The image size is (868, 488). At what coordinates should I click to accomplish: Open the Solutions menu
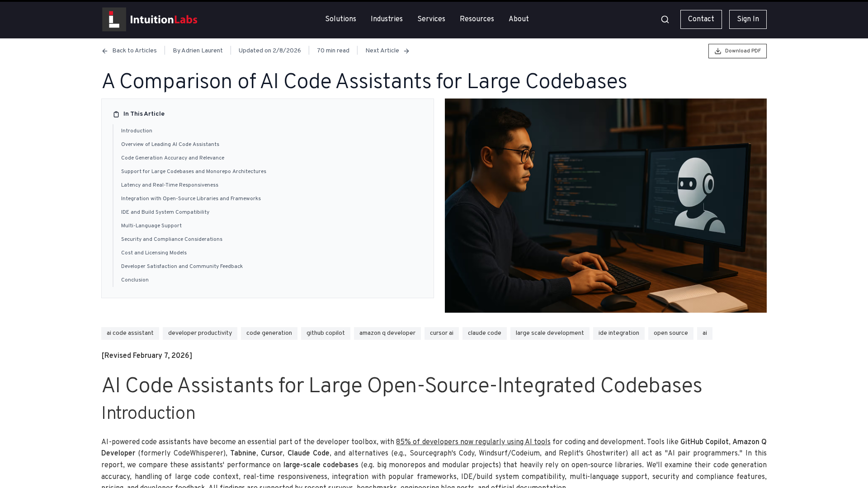click(x=340, y=19)
